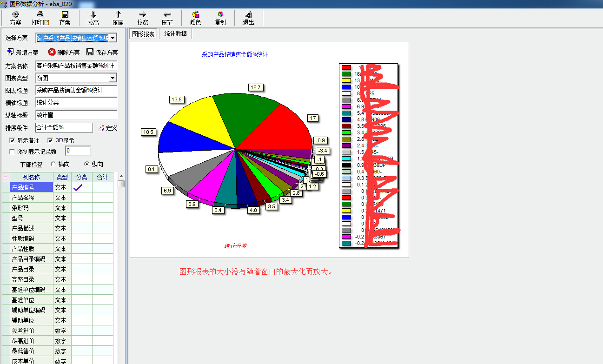Click the 复制 copy chart icon
The height and width of the screenshot is (364, 603).
coord(220,15)
